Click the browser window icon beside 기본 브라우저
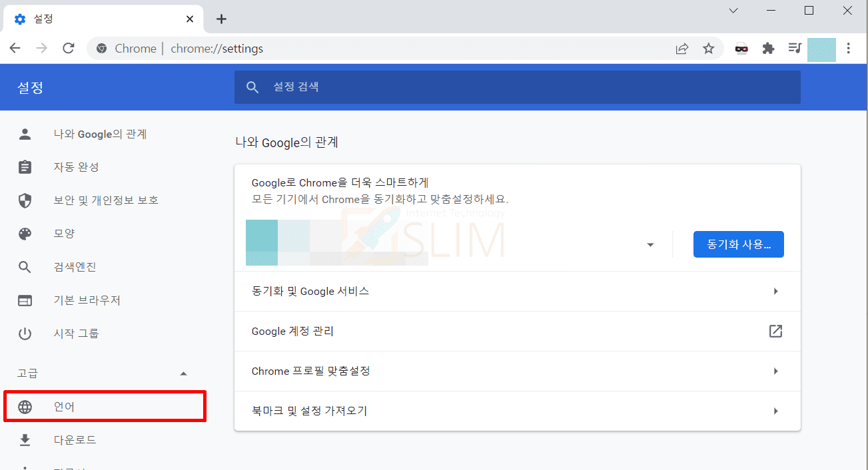Screen dimensions: 868x470 click(x=25, y=300)
